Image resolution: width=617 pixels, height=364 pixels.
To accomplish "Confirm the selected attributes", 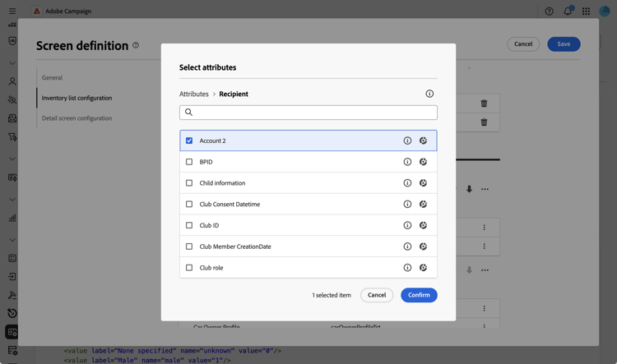I will (x=419, y=295).
